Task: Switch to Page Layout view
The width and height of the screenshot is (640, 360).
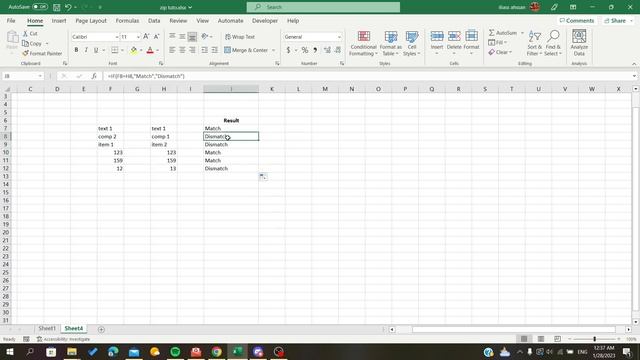Action: click(541, 339)
